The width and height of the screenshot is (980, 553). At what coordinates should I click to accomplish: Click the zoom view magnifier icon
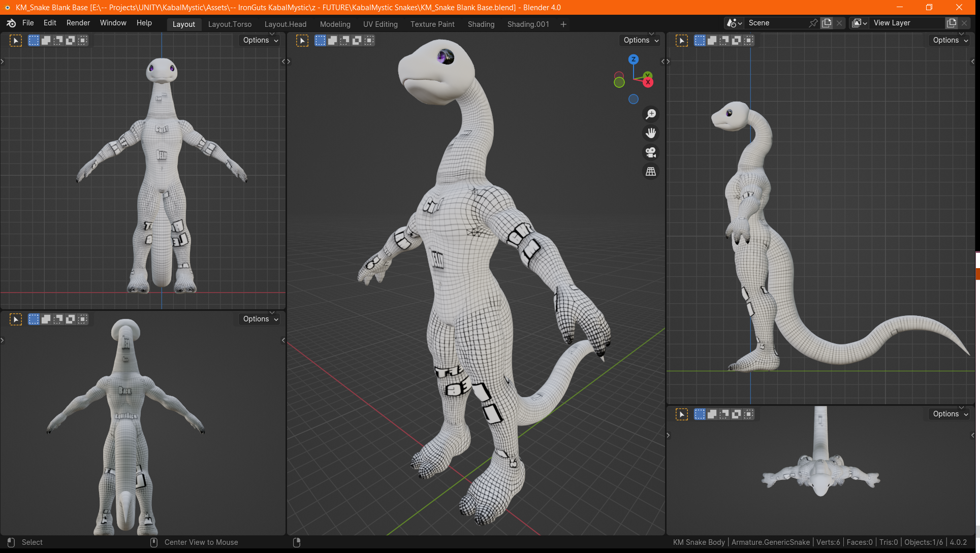651,114
